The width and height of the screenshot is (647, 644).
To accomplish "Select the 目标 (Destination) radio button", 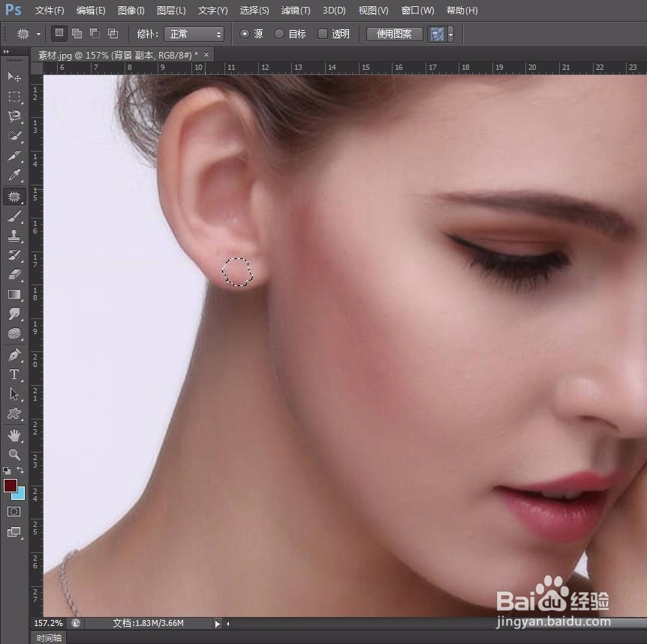I will [x=279, y=34].
